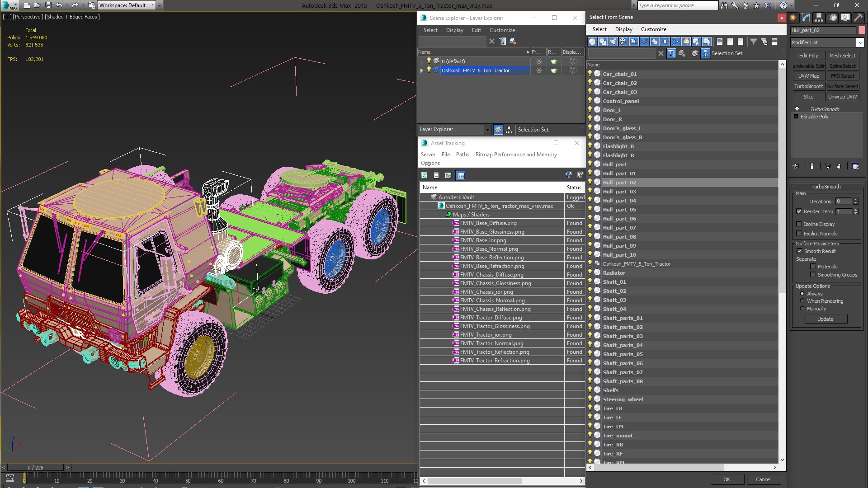Click Pin Stack icon under modifier stack

[x=797, y=166]
